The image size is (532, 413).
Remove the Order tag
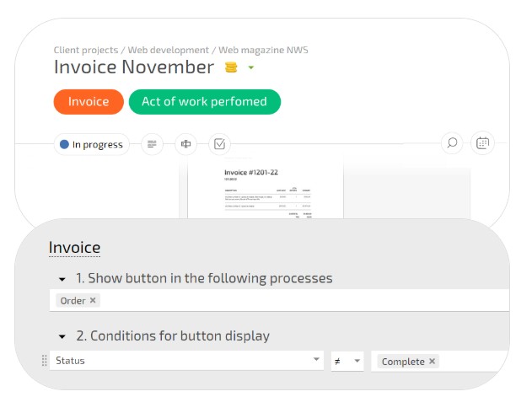point(93,301)
